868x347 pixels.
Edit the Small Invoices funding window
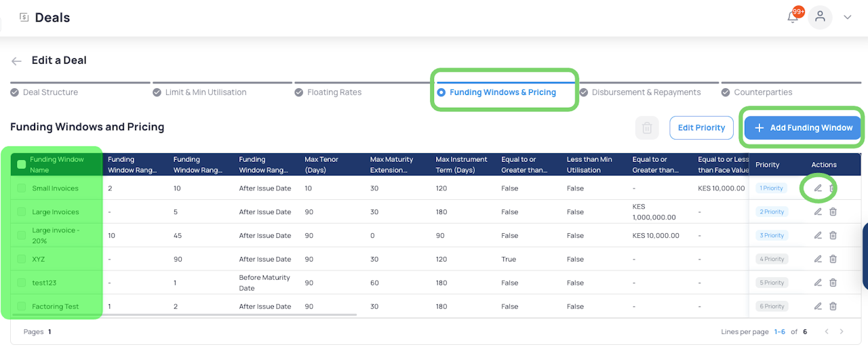pos(818,188)
